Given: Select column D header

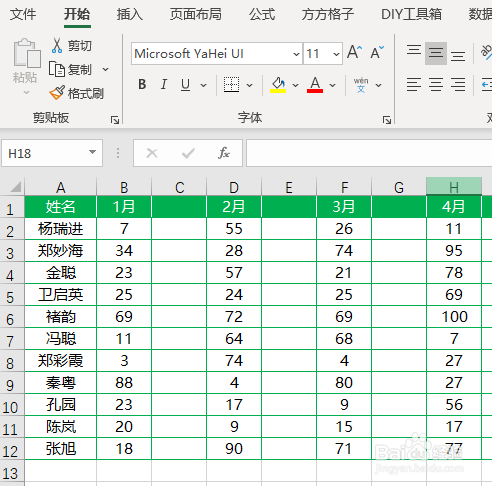Looking at the screenshot, I should coord(234,187).
